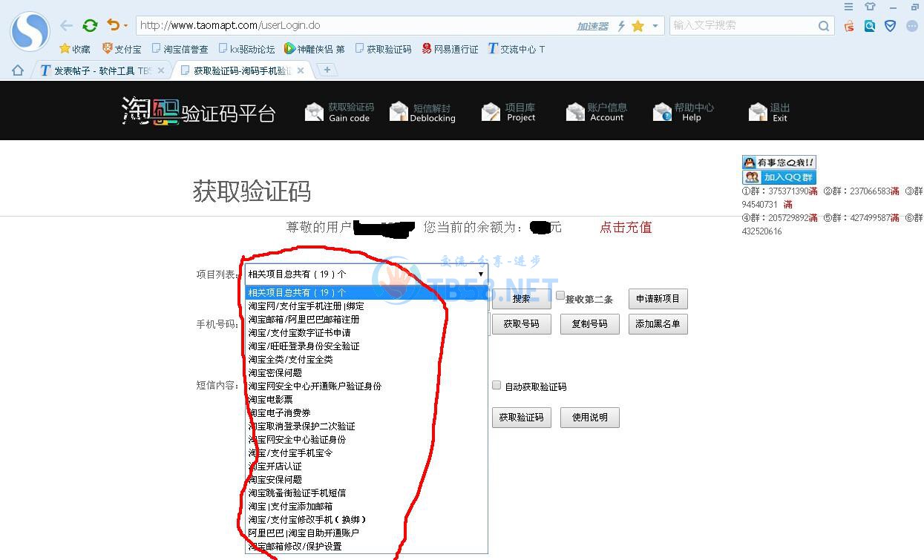The width and height of the screenshot is (924, 560).
Task: Click the 获取验证码 button beside 使用说明
Action: click(x=521, y=418)
